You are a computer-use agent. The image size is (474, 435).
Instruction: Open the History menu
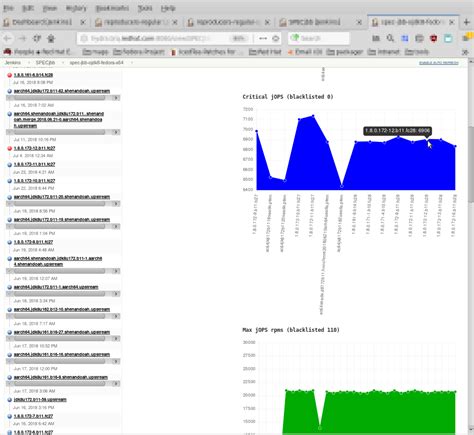(76, 8)
